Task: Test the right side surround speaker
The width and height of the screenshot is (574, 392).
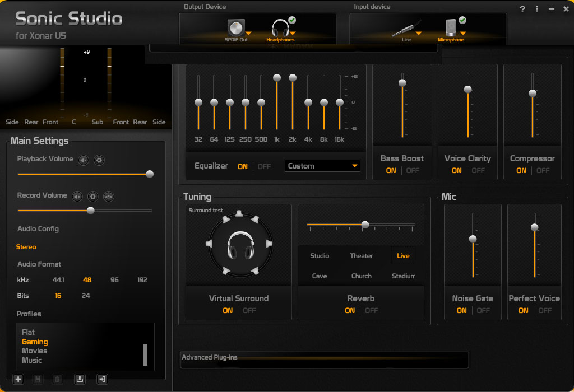Action: click(269, 244)
